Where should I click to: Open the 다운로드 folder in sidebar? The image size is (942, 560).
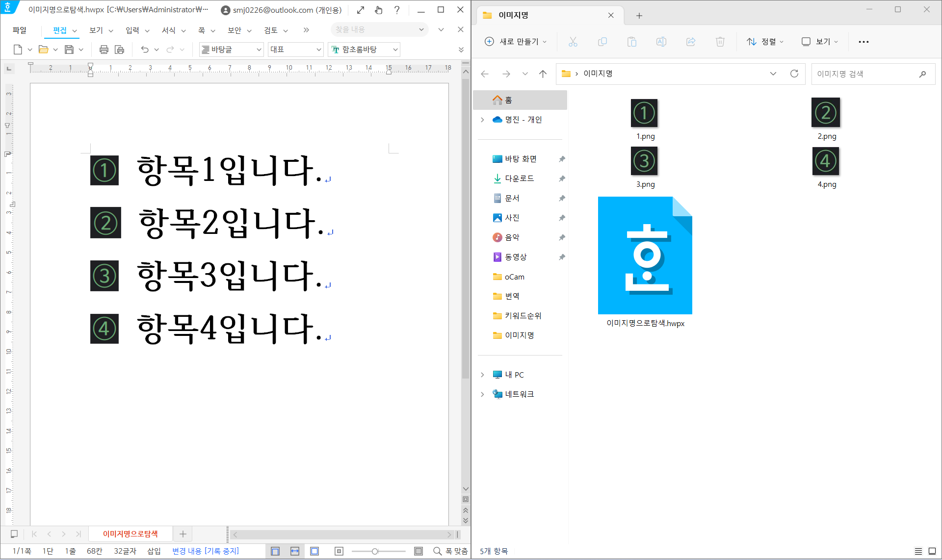pyautogui.click(x=520, y=178)
